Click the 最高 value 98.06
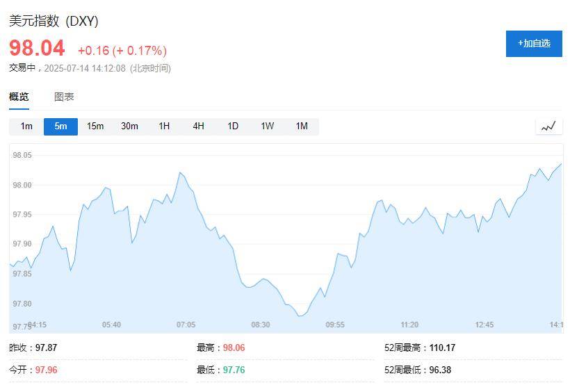Viewport: 570px width, 392px height. coord(234,348)
